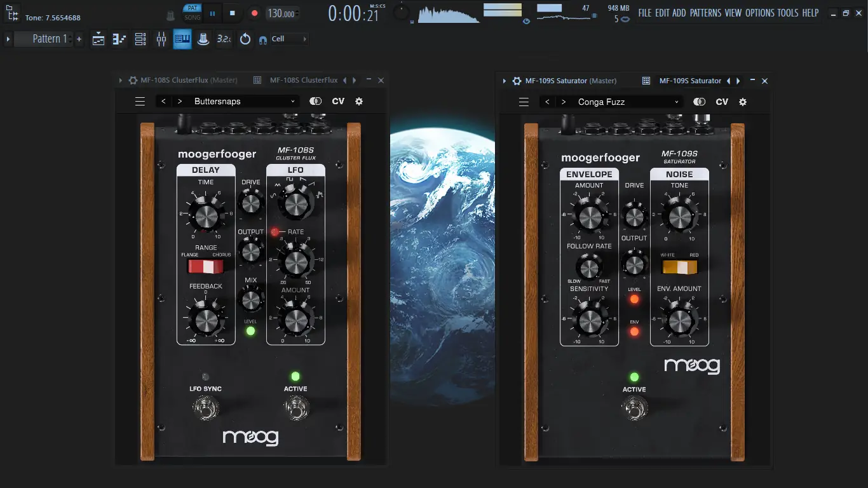The height and width of the screenshot is (488, 868).
Task: Click the 948 MB memory readout
Action: click(618, 8)
